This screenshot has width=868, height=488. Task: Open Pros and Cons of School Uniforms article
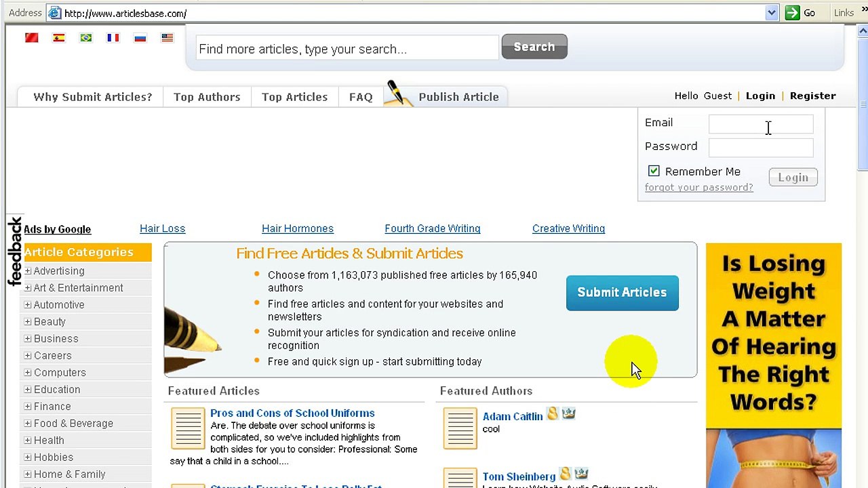tap(292, 413)
